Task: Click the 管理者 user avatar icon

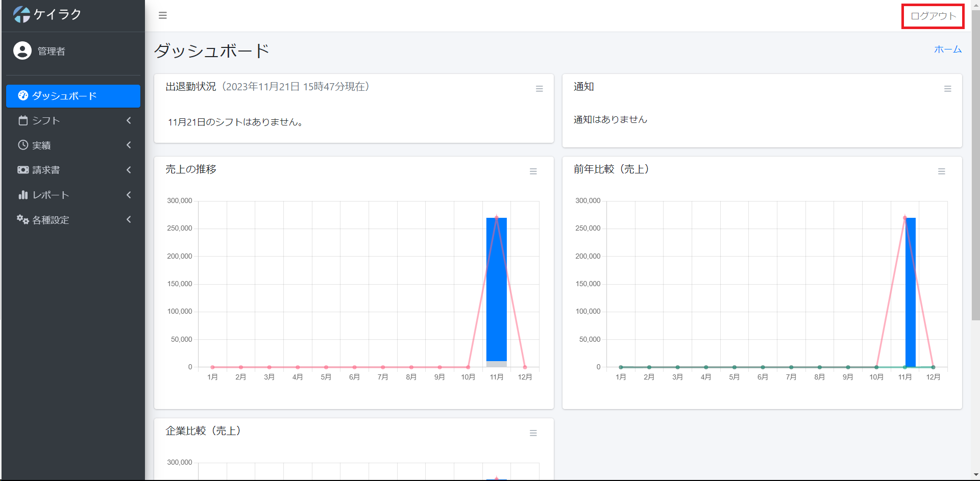Action: pos(22,50)
